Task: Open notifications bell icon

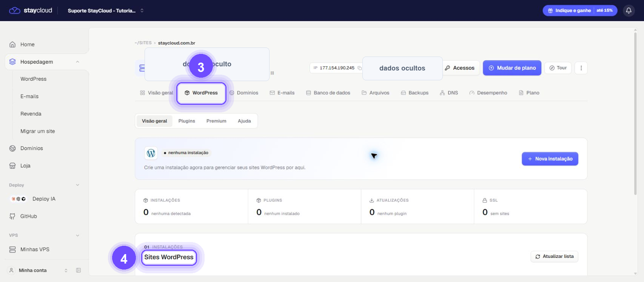Action: point(629,11)
